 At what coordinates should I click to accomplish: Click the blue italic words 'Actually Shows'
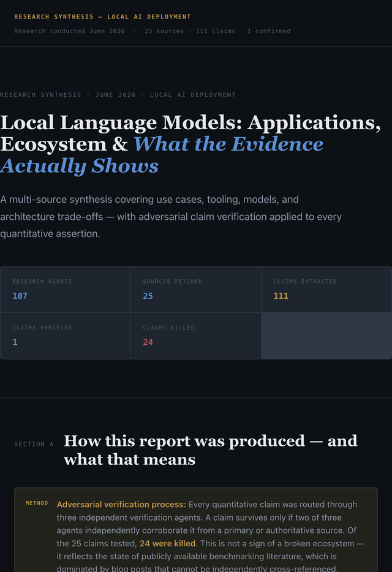[x=79, y=165]
